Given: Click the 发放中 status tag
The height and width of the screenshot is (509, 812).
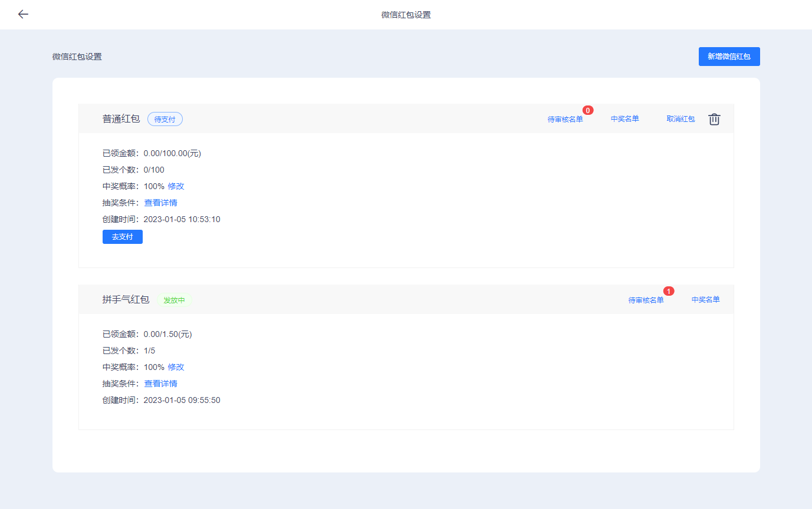Looking at the screenshot, I should (175, 300).
